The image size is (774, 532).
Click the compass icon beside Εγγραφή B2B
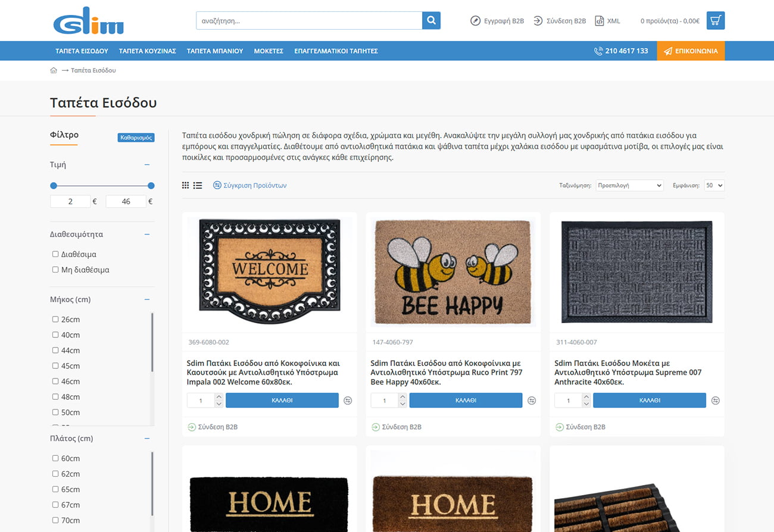[x=475, y=21]
